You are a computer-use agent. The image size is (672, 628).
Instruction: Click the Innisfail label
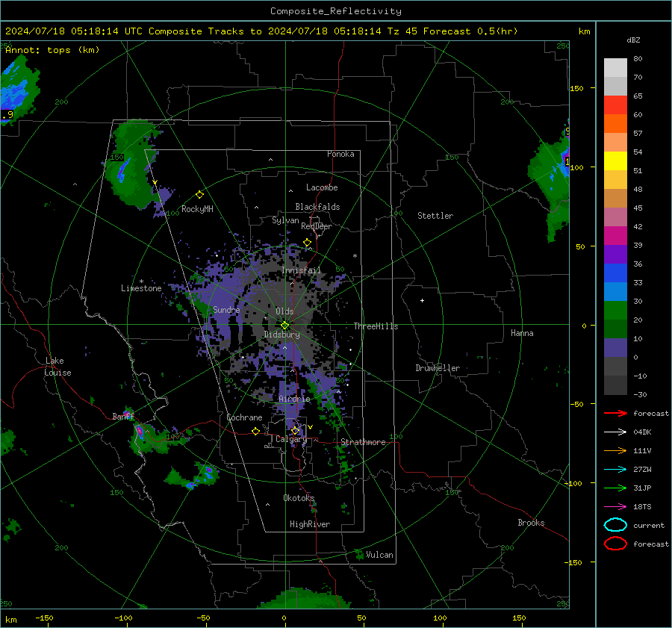[301, 270]
